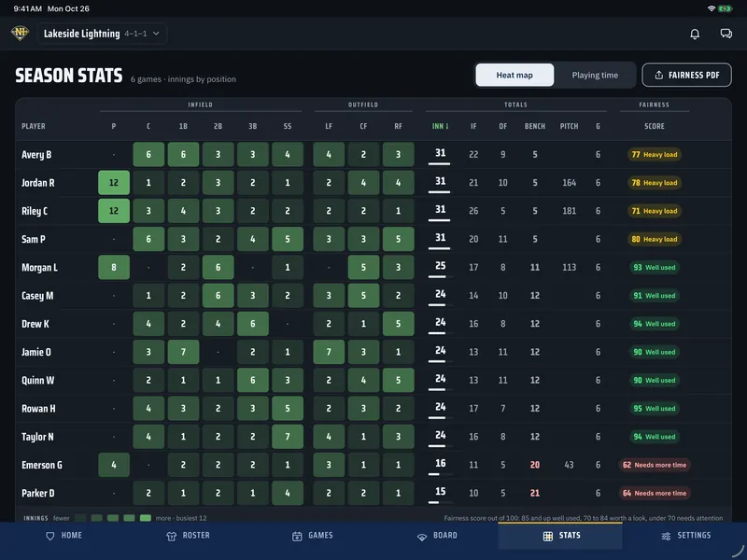This screenshot has width=747, height=560.
Task: Select Jamie O player name
Action: click(x=36, y=352)
